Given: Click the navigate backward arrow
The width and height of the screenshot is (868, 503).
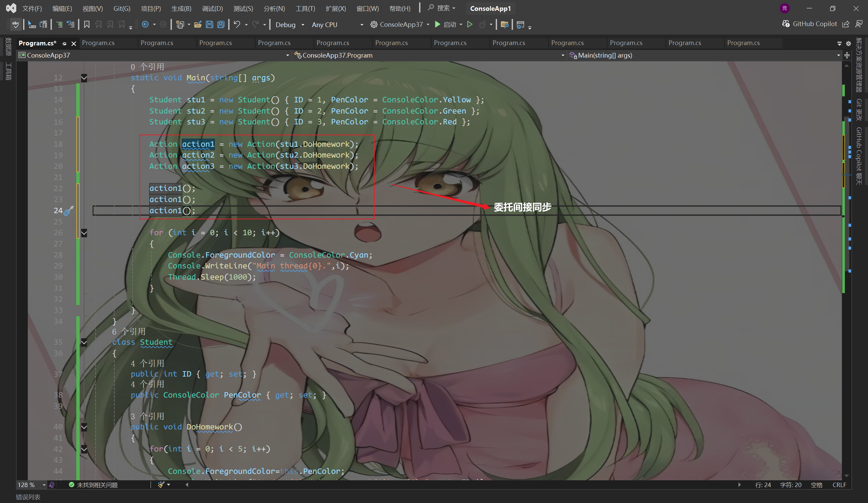Looking at the screenshot, I should pyautogui.click(x=145, y=24).
